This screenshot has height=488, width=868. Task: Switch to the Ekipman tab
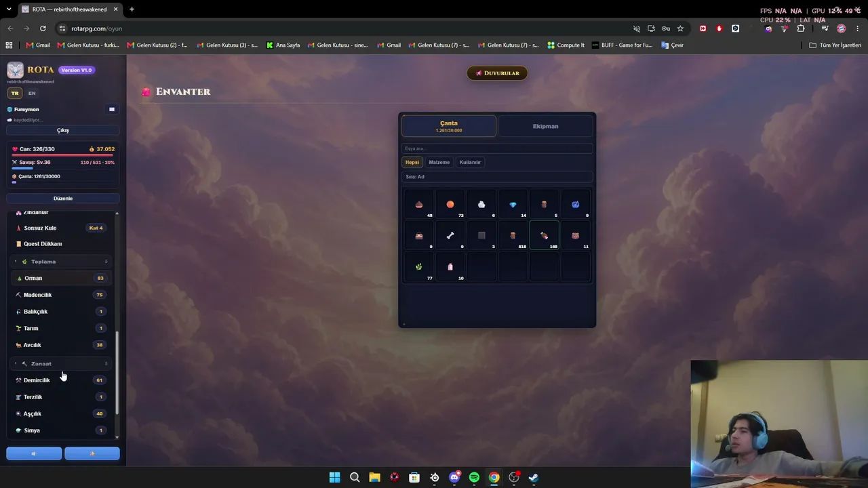pyautogui.click(x=545, y=126)
